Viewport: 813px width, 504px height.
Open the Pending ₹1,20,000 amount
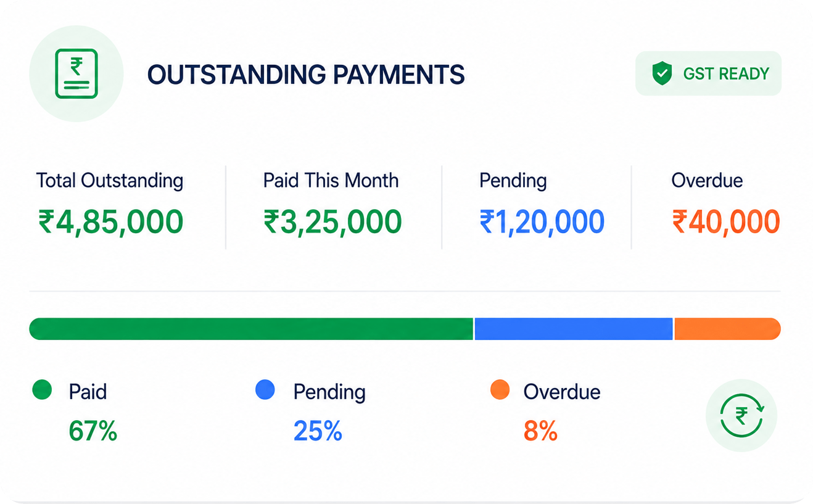pyautogui.click(x=542, y=222)
